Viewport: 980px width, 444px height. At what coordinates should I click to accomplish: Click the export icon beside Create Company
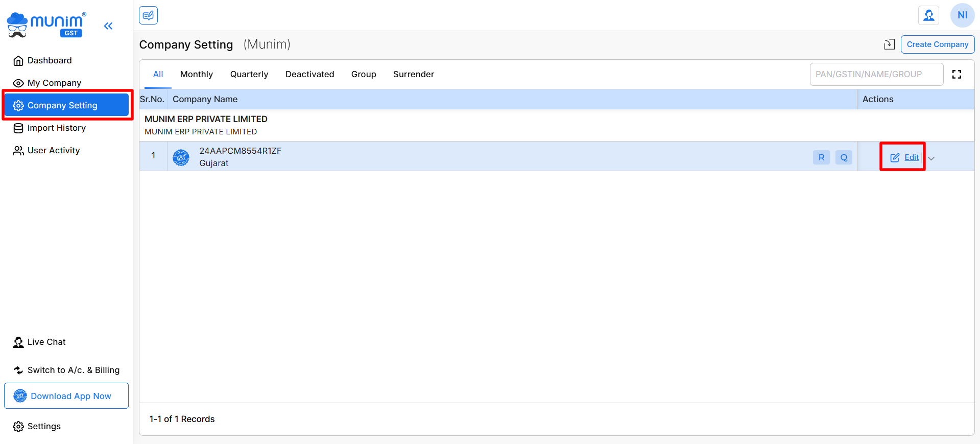[889, 44]
